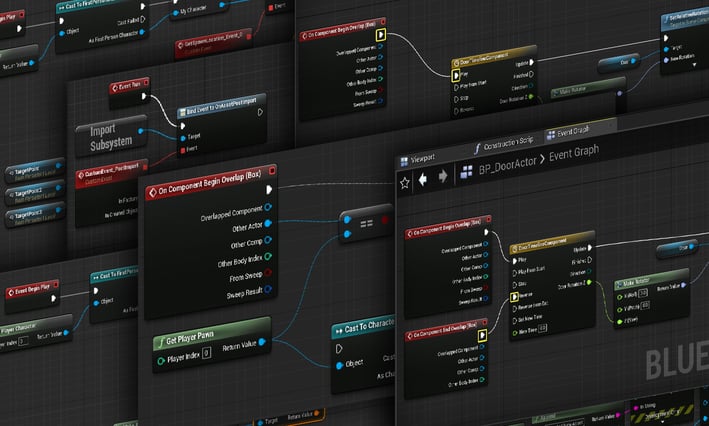Click exec output pin of Bind Event node
This screenshot has height=426, width=709.
click(x=260, y=112)
